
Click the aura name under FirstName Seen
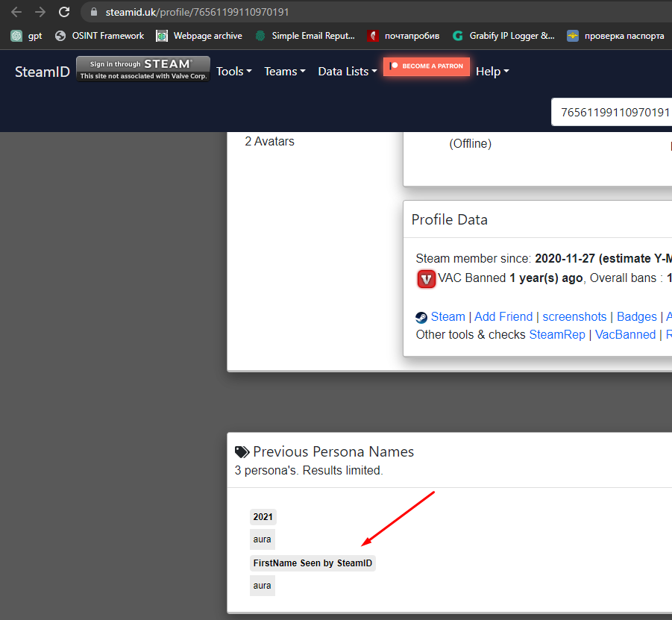(x=262, y=586)
